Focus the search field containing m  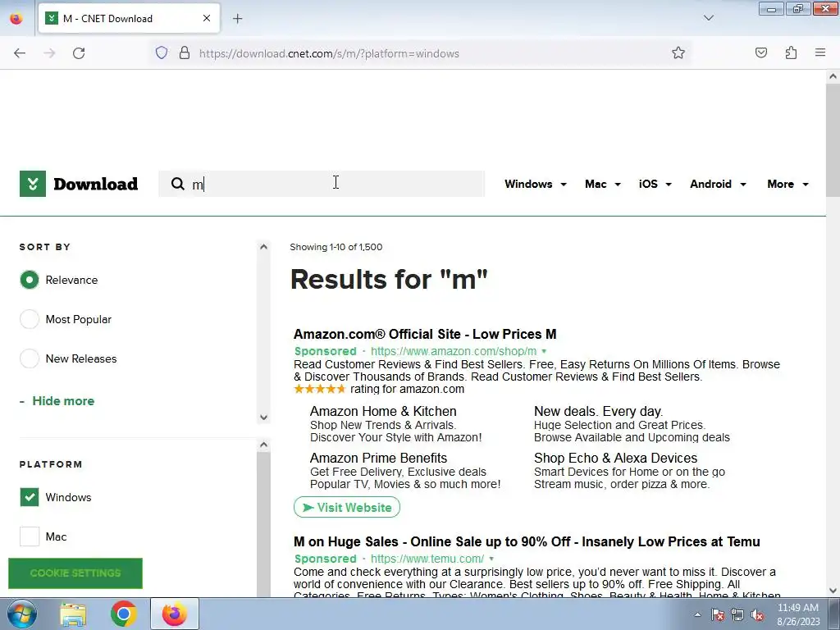[x=322, y=184]
